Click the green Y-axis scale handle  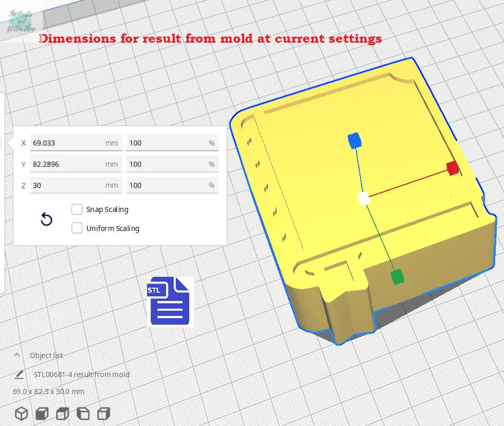397,277
